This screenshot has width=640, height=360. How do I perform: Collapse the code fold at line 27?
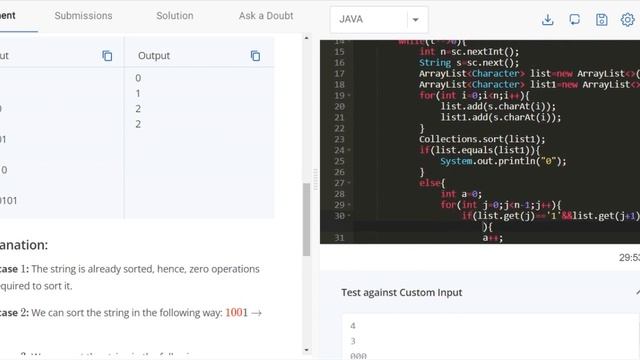point(349,183)
